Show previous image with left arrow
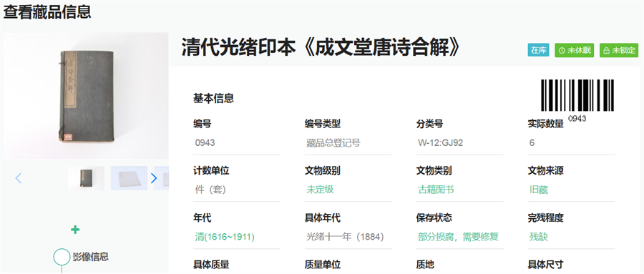The height and width of the screenshot is (274, 644). click(x=18, y=178)
